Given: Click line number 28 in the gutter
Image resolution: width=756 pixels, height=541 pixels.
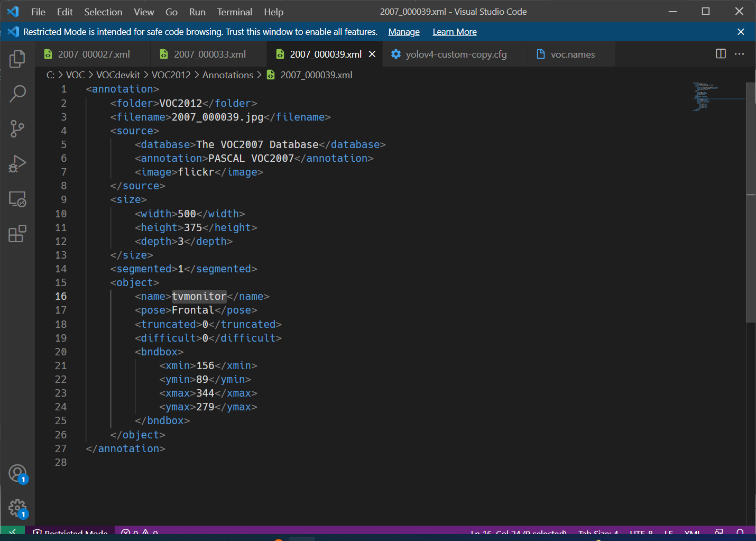Looking at the screenshot, I should (61, 462).
